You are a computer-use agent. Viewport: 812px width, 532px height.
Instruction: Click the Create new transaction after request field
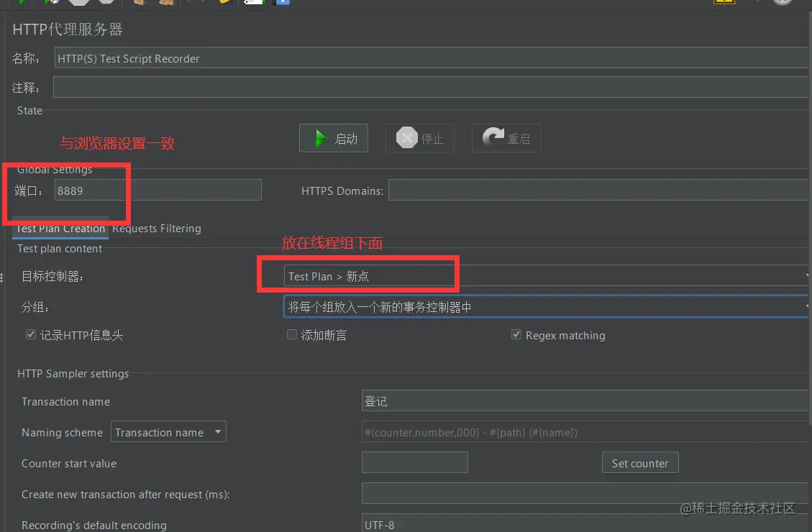coord(585,493)
